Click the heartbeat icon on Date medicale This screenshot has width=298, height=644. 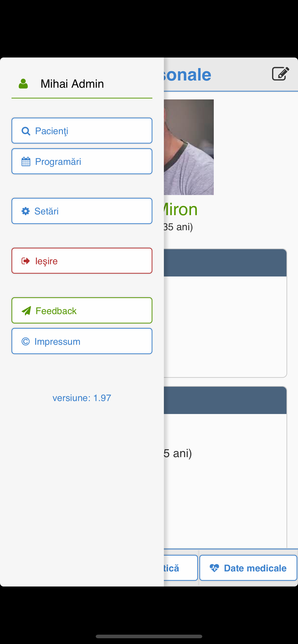(214, 568)
